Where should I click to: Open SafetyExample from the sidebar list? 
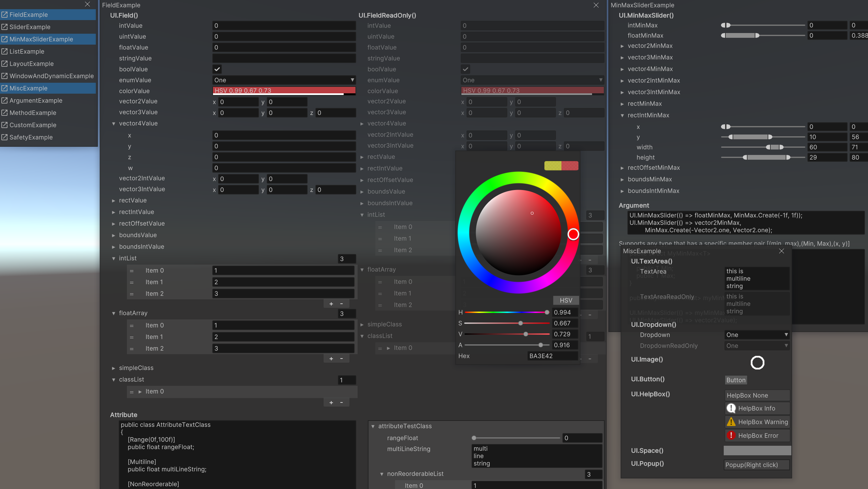31,137
